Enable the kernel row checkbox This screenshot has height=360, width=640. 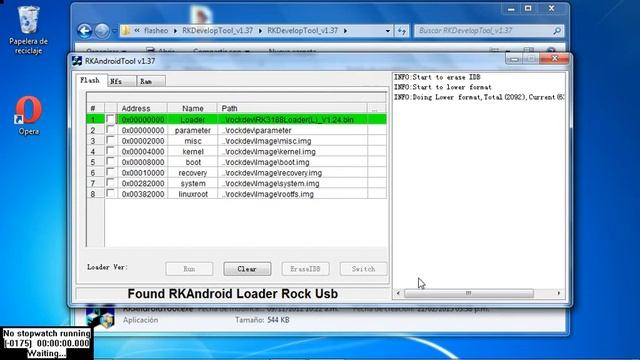point(110,151)
